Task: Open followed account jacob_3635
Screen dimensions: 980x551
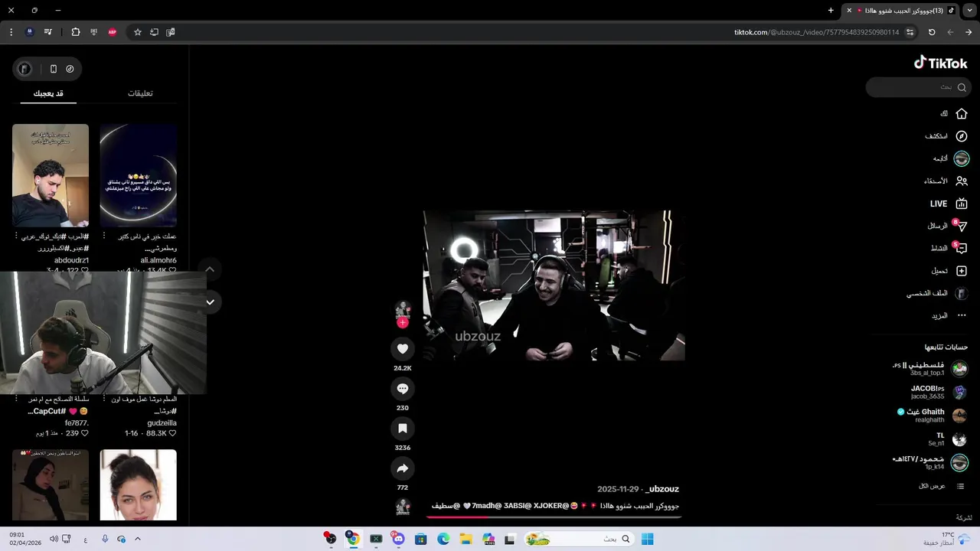Action: point(927,396)
